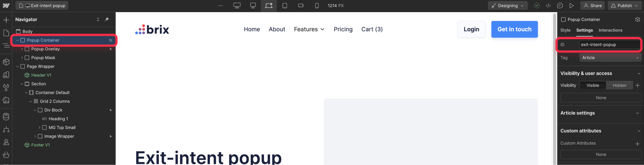This screenshot has height=165, width=644.
Task: Switch to the Settings tab
Action: pos(585,30)
